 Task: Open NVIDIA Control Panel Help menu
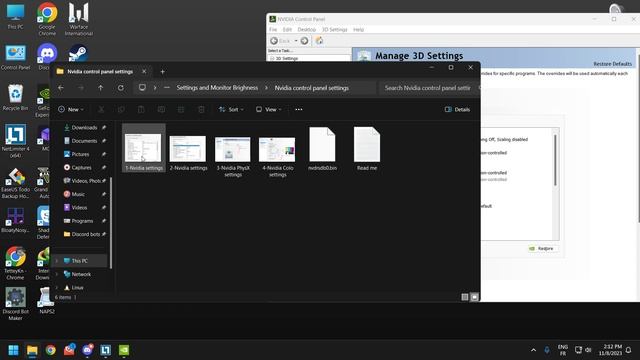(358, 29)
